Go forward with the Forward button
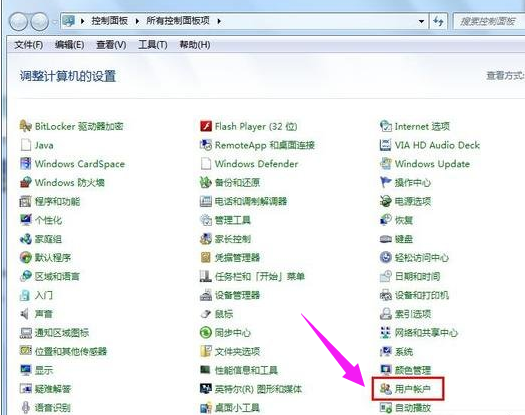This screenshot has width=525, height=415. 40,22
